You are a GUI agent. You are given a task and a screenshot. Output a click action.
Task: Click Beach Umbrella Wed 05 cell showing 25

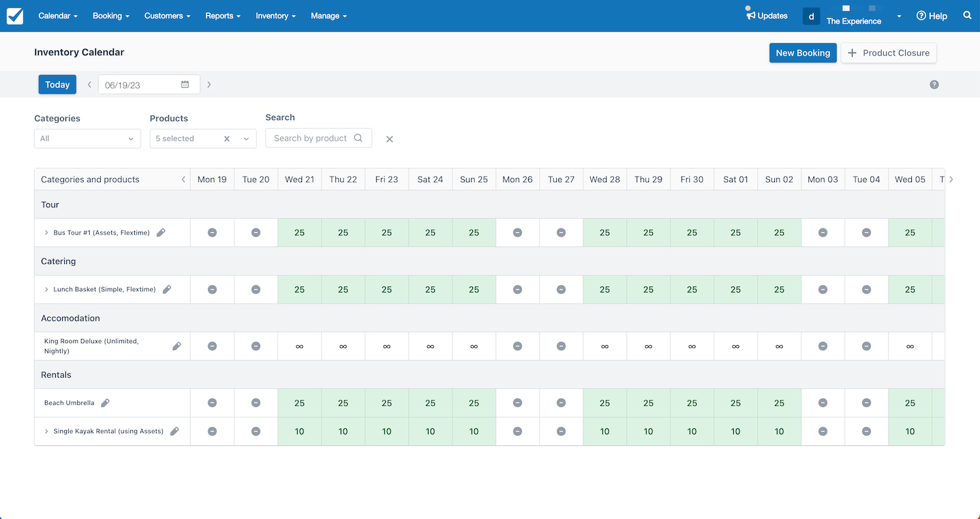910,403
